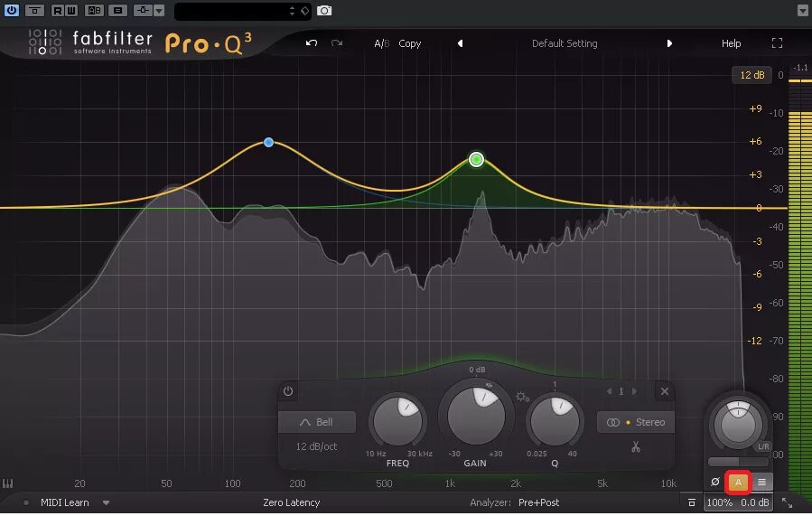Screen dimensions: 812x516
Task: Open the MIDI Learn dropdown arrow
Action: tap(106, 502)
